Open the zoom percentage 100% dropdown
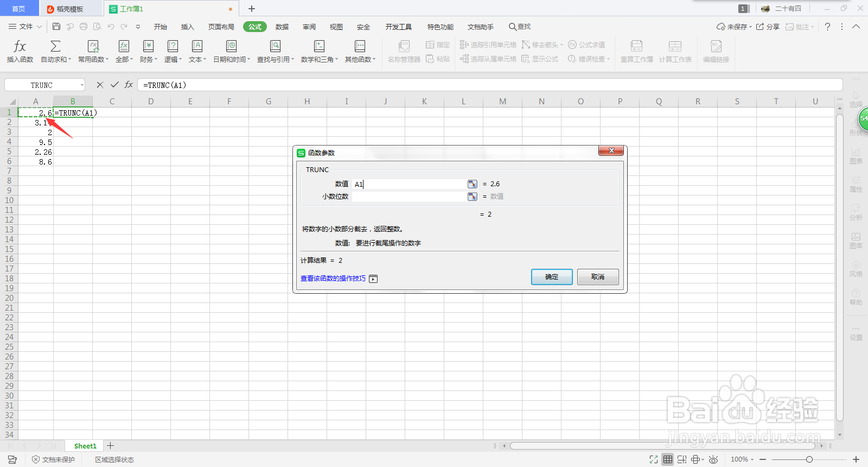The height and width of the screenshot is (467, 868). pyautogui.click(x=742, y=459)
